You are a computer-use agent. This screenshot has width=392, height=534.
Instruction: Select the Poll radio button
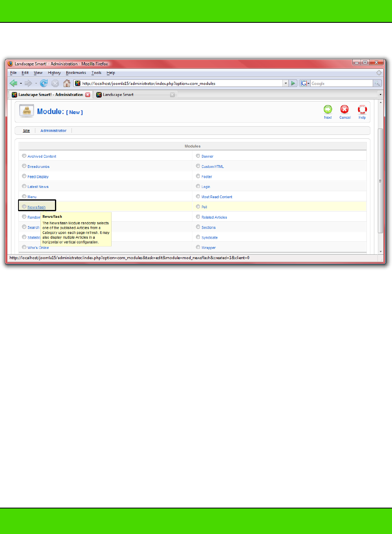click(198, 206)
